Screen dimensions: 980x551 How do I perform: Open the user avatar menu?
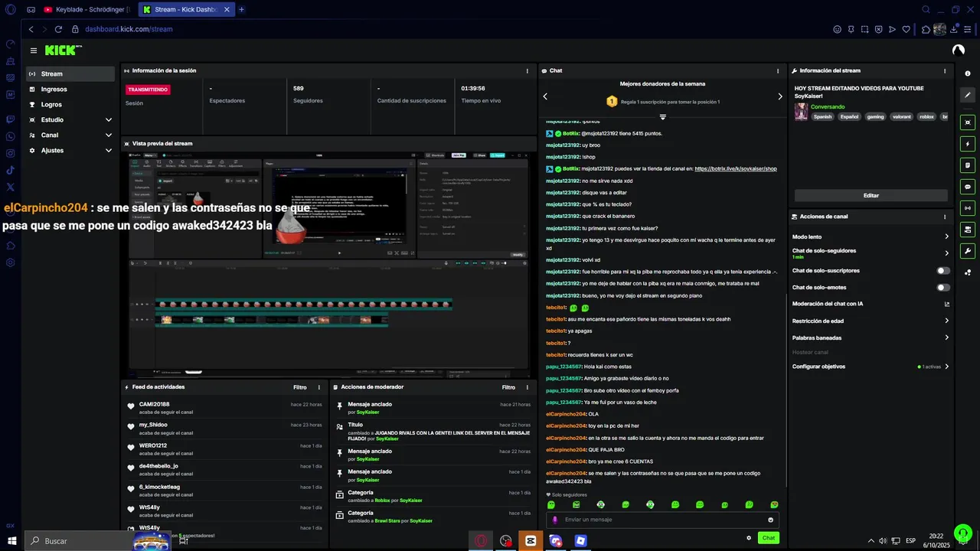pyautogui.click(x=958, y=51)
